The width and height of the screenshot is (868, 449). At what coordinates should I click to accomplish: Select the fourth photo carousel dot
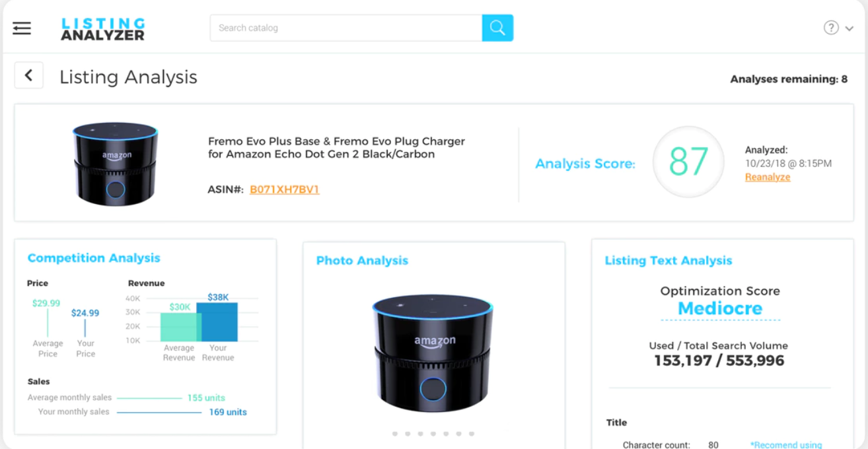[433, 434]
